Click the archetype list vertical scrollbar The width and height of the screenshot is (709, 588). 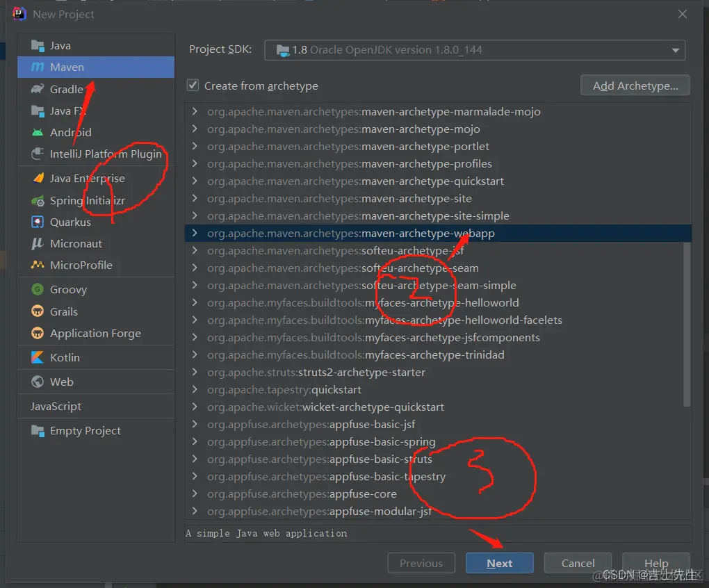(x=687, y=325)
